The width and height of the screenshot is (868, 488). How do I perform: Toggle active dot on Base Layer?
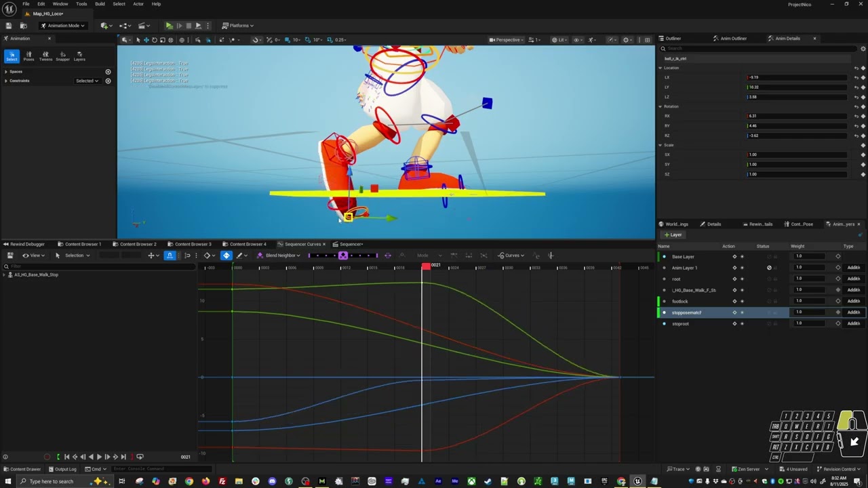coord(664,257)
